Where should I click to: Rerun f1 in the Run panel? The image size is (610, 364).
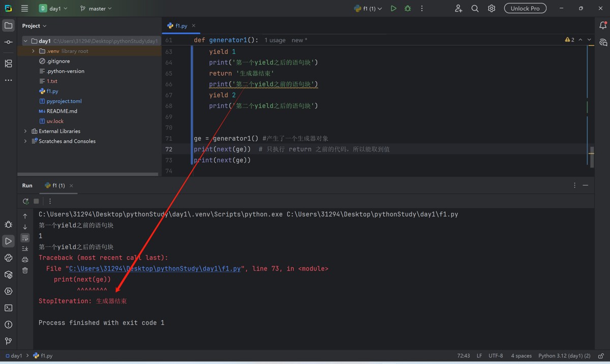(26, 201)
